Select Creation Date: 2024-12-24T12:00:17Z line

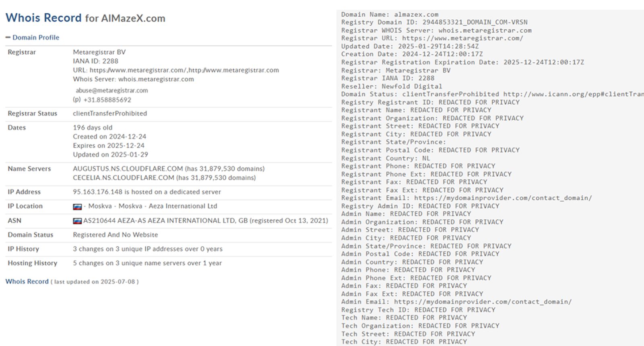coord(412,54)
